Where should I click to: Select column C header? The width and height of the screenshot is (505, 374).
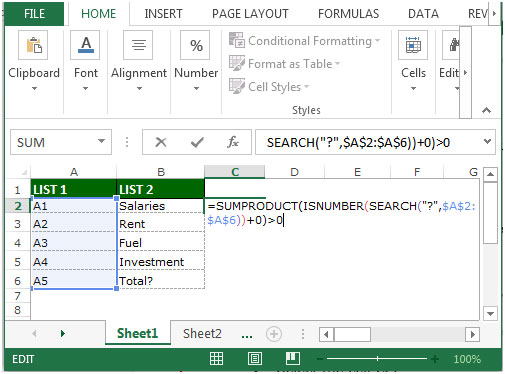(x=235, y=172)
